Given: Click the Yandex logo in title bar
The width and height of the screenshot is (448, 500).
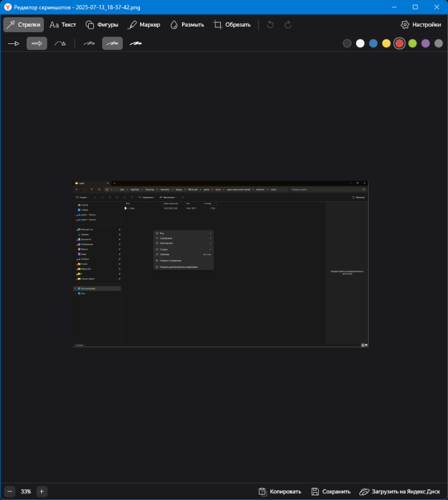Looking at the screenshot, I should tap(7, 7).
